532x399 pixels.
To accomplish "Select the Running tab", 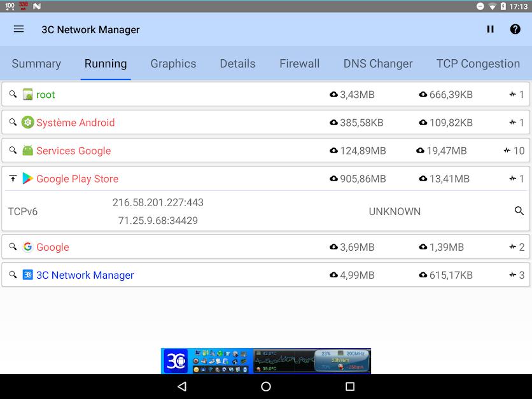I will [x=106, y=64].
